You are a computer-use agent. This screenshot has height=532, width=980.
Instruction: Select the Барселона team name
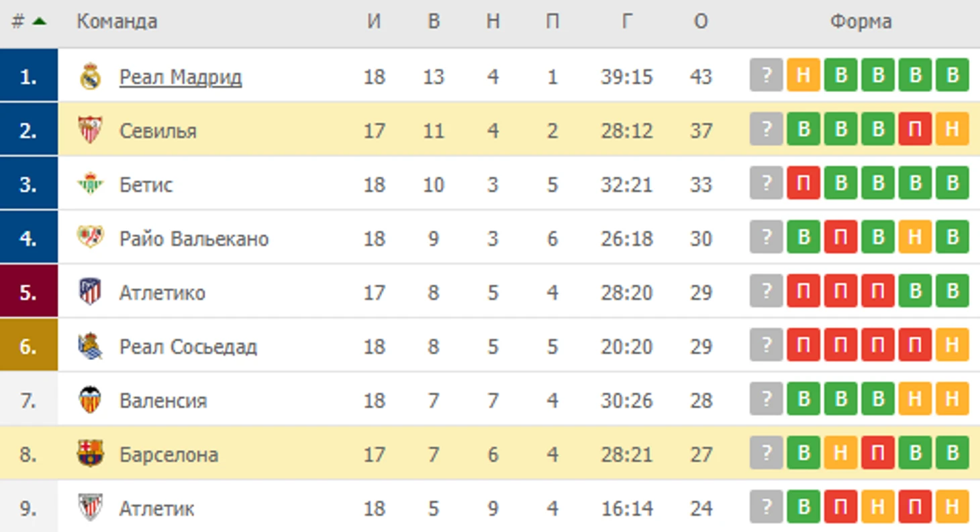pyautogui.click(x=168, y=455)
